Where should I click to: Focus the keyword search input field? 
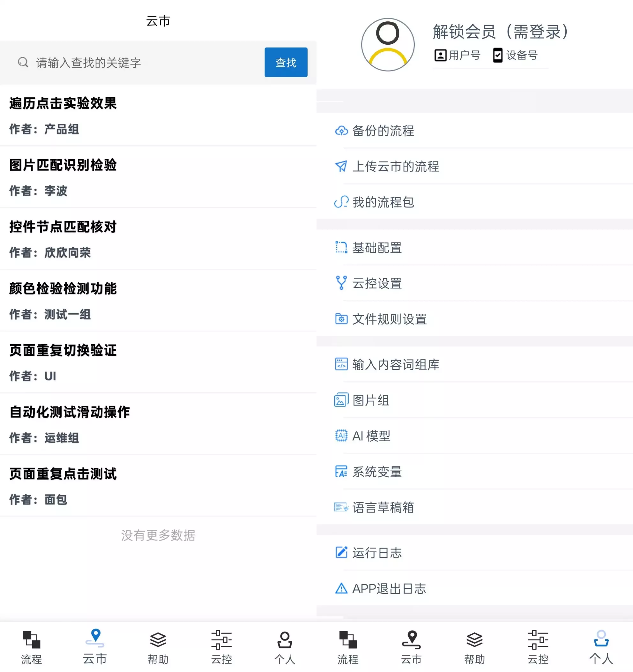(142, 63)
